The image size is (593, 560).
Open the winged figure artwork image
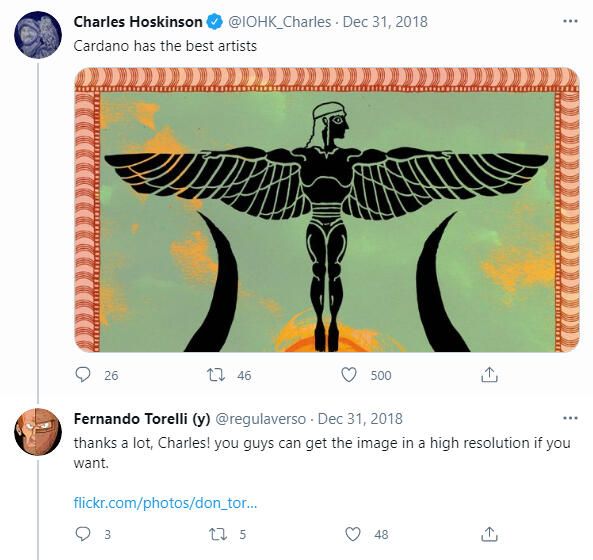(327, 210)
